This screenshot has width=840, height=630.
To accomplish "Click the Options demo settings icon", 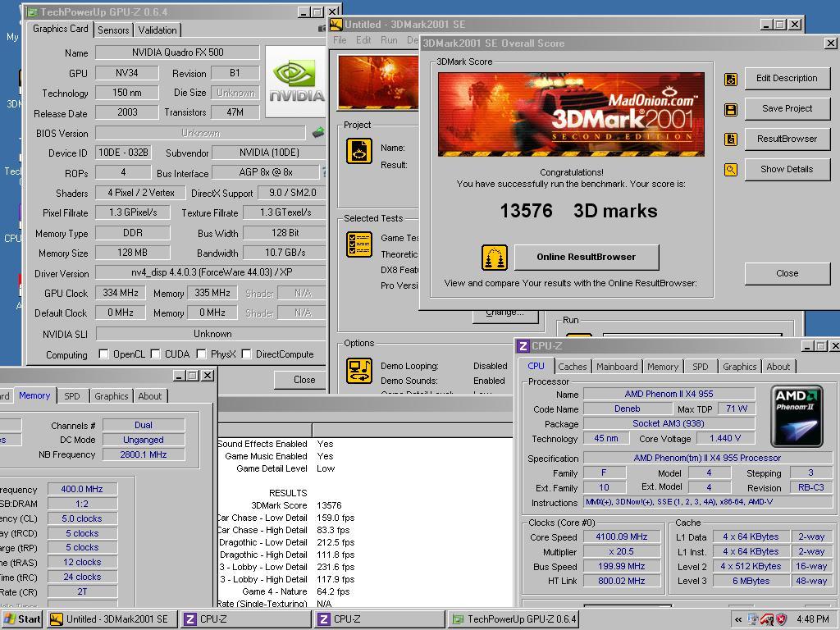I will coord(359,370).
